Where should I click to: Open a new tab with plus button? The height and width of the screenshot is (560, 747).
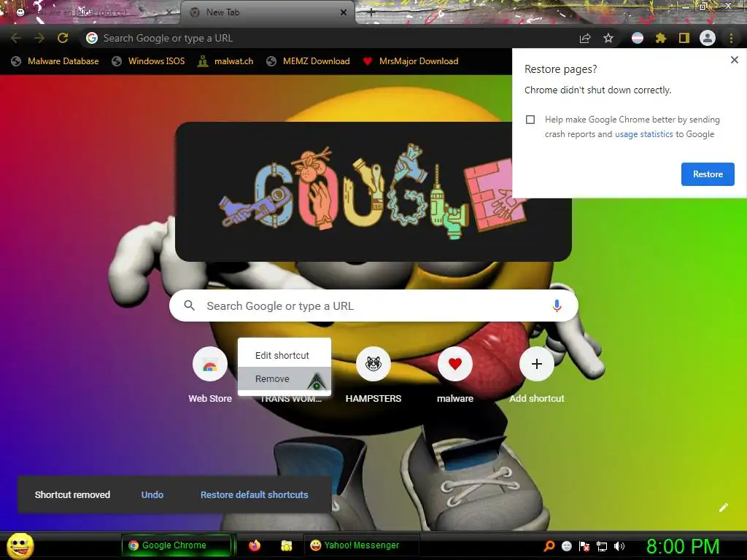pos(371,13)
